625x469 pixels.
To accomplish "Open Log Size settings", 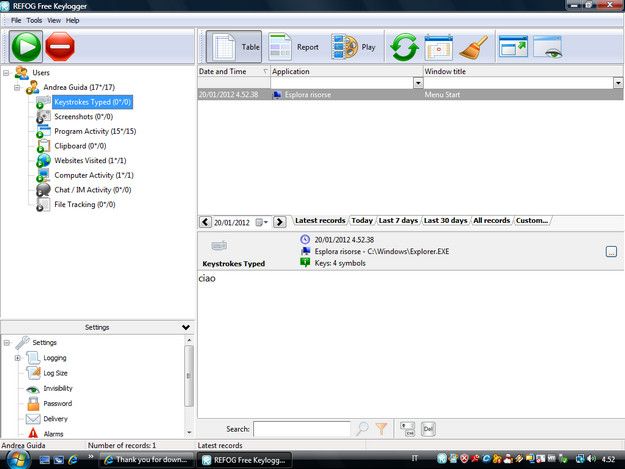I will point(55,373).
